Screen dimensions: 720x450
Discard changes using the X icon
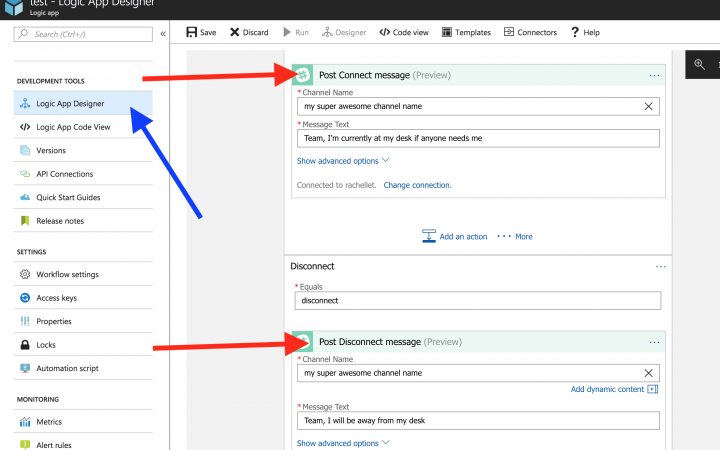(x=235, y=32)
